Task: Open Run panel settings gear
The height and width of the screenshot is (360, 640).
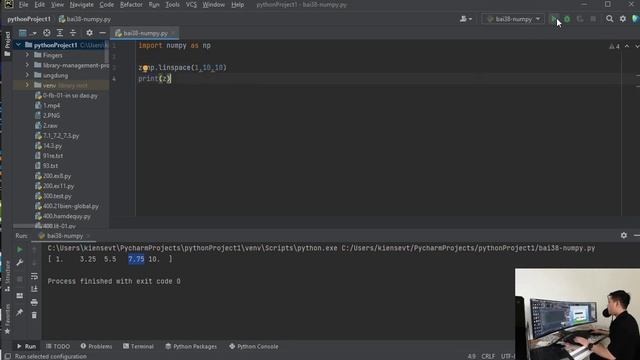Action: (624, 236)
